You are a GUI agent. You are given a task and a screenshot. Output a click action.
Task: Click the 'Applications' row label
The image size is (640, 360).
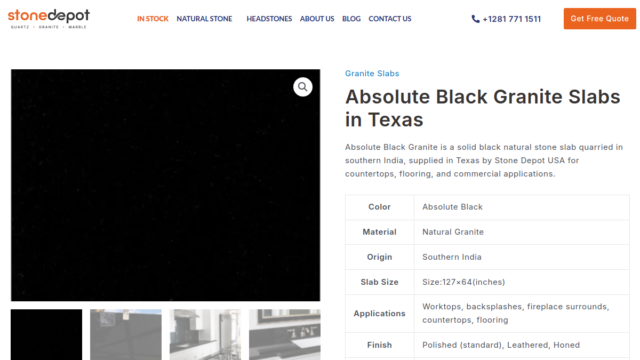tap(379, 313)
